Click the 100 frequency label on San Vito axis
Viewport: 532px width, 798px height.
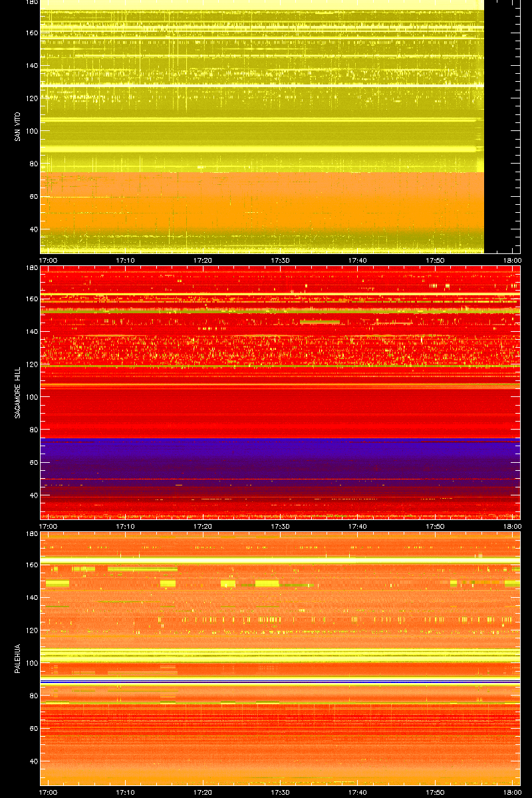point(31,130)
